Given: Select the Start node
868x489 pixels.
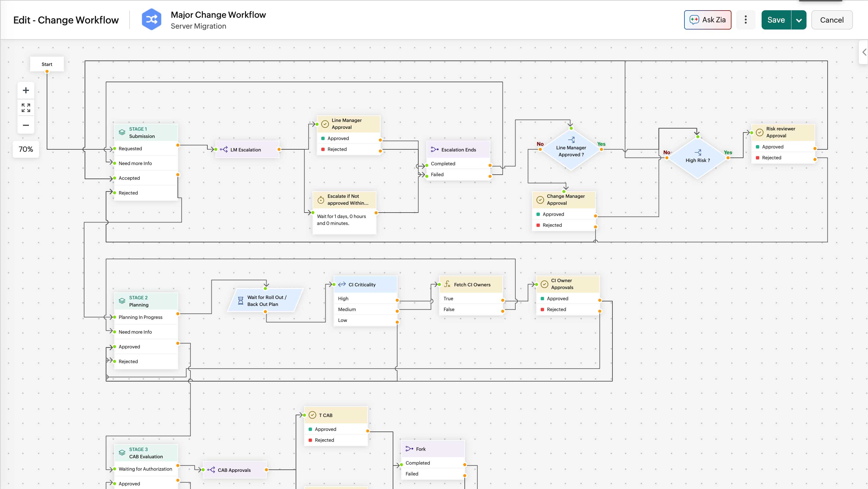Looking at the screenshot, I should 47,64.
